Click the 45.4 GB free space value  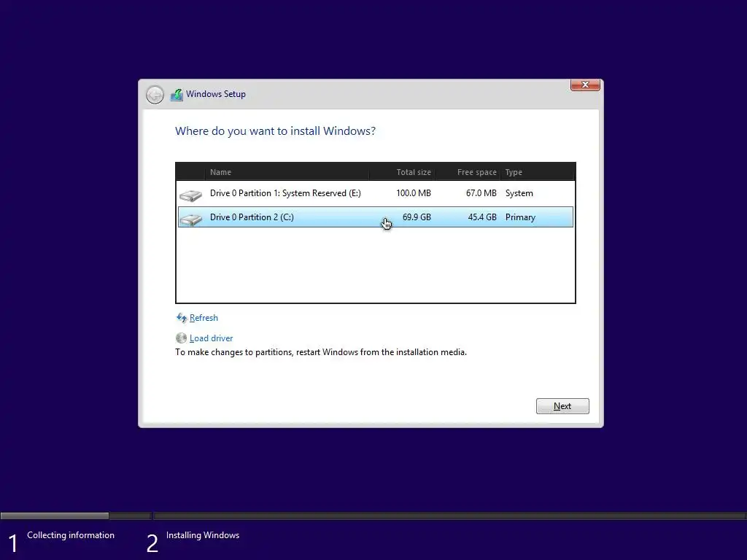pyautogui.click(x=482, y=217)
